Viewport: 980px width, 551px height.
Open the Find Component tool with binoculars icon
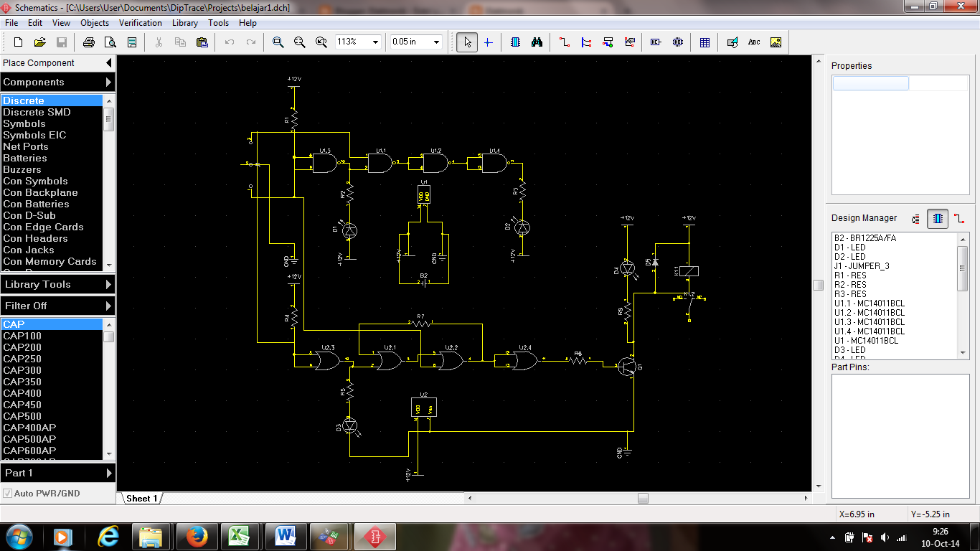pyautogui.click(x=537, y=42)
